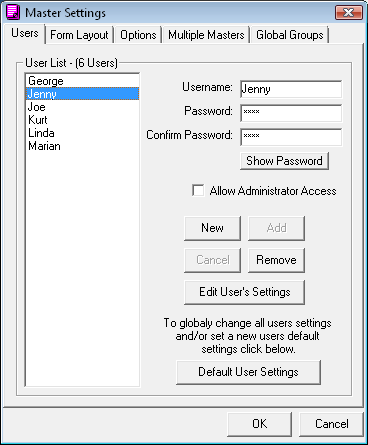
Task: Switch to the Form Layout tab
Action: pyautogui.click(x=79, y=35)
